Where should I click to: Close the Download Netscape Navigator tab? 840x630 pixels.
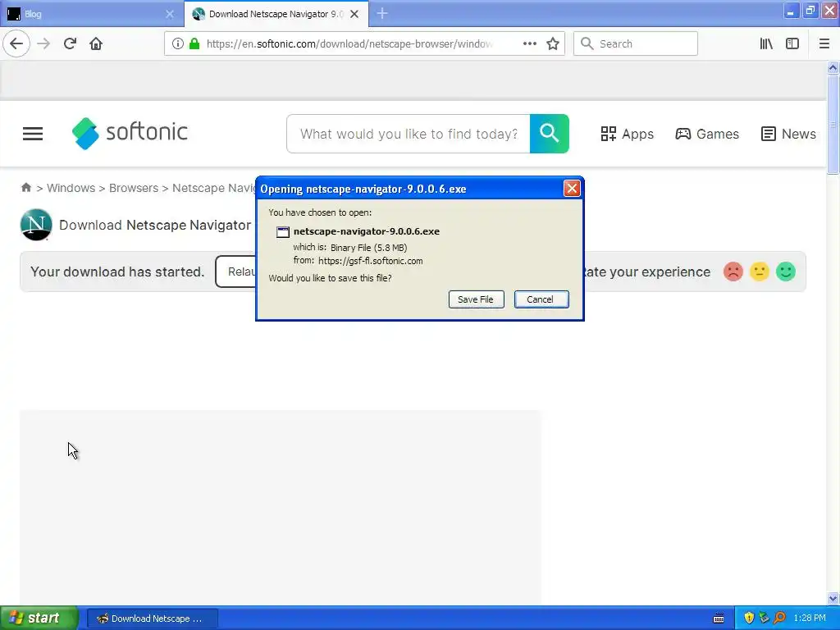tap(354, 14)
